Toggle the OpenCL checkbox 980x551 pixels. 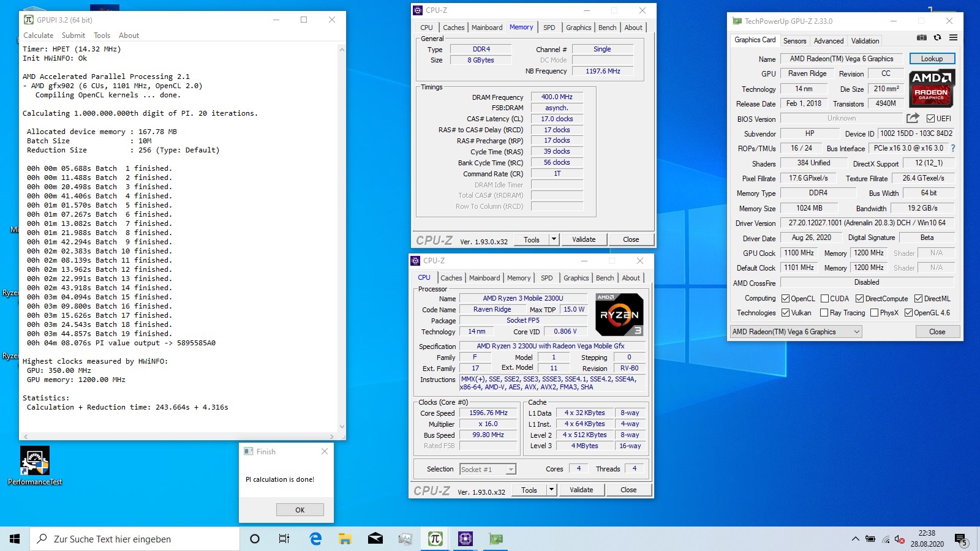coord(785,298)
